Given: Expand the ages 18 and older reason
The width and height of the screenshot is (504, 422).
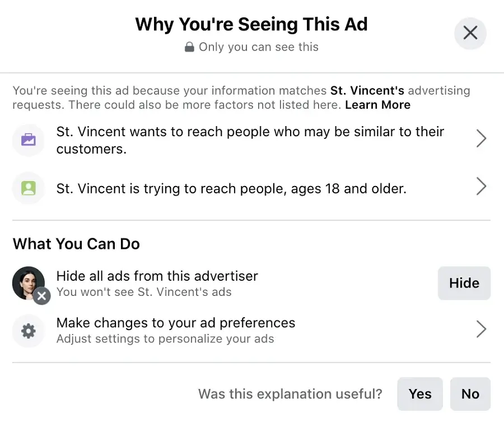Looking at the screenshot, I should point(480,187).
